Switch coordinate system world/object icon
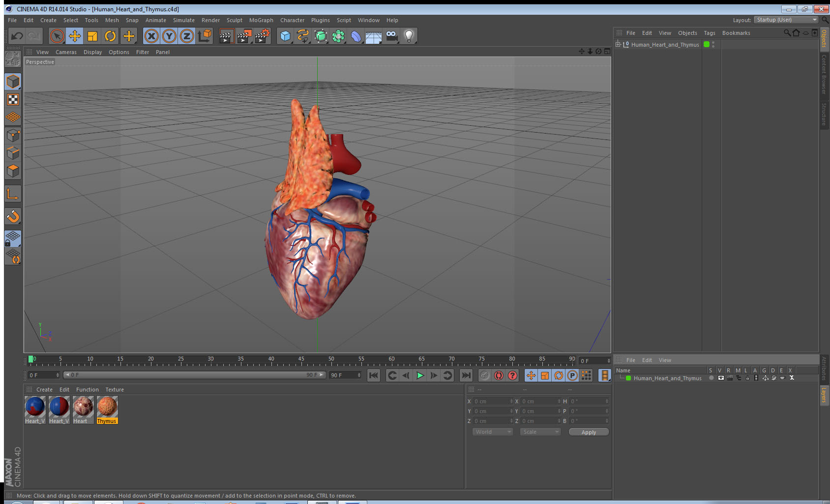This screenshot has height=504, width=830. click(205, 36)
